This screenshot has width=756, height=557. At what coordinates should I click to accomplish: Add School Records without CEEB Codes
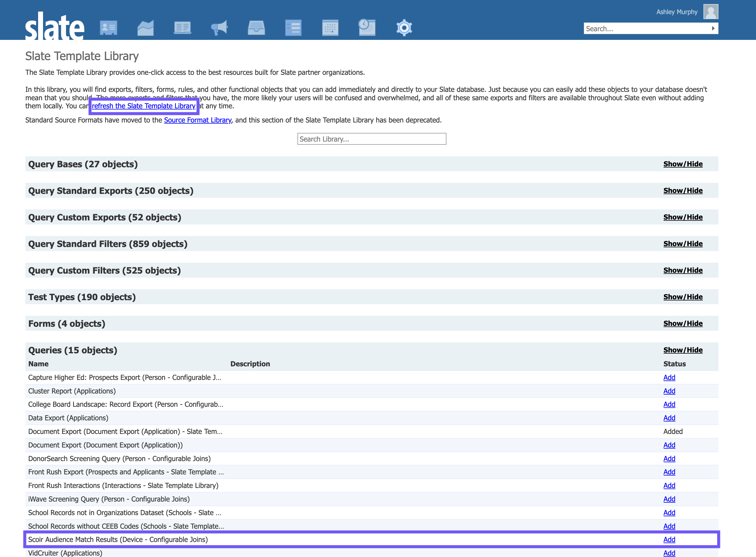point(669,526)
